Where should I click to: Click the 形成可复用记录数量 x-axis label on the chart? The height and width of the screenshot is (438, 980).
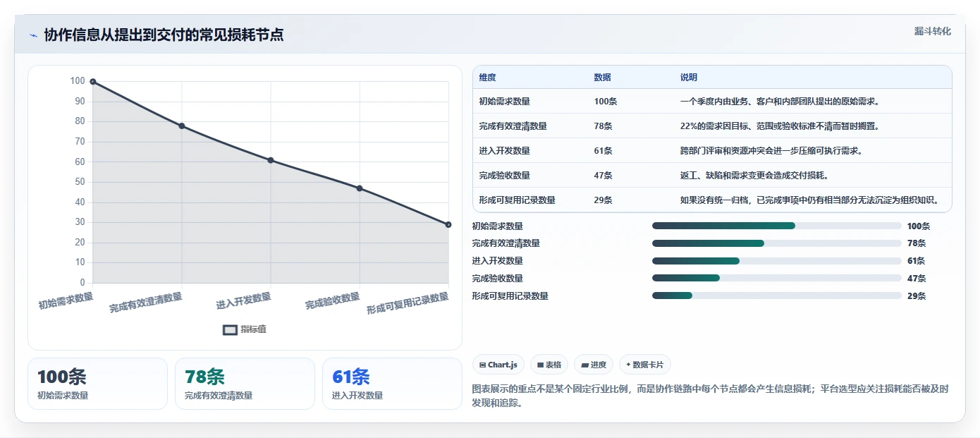(408, 303)
